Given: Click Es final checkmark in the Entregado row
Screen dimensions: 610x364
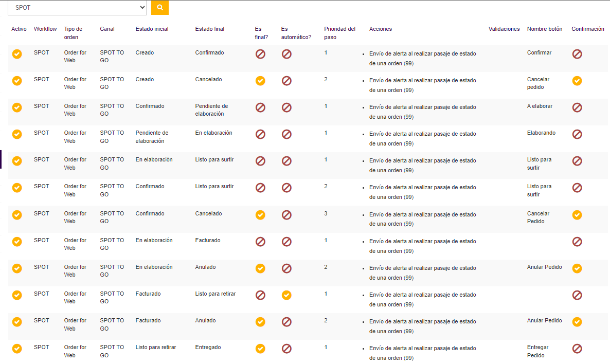Looking at the screenshot, I should pyautogui.click(x=260, y=349).
